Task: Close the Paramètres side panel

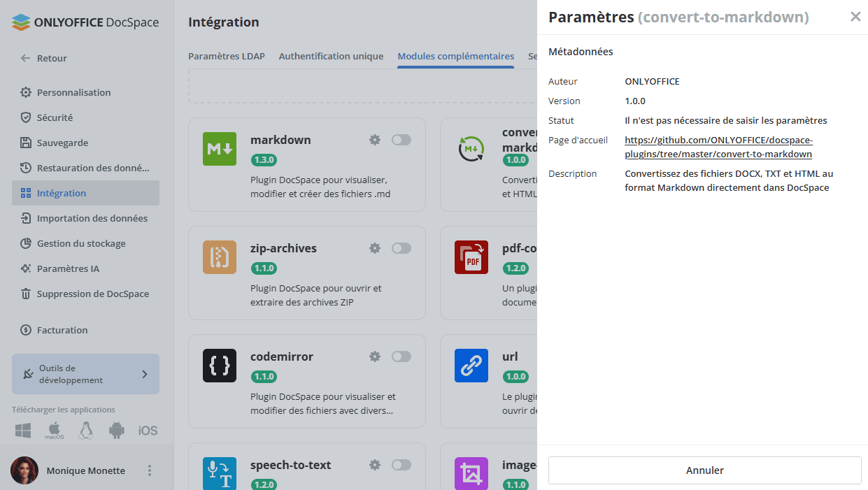Action: 855,17
